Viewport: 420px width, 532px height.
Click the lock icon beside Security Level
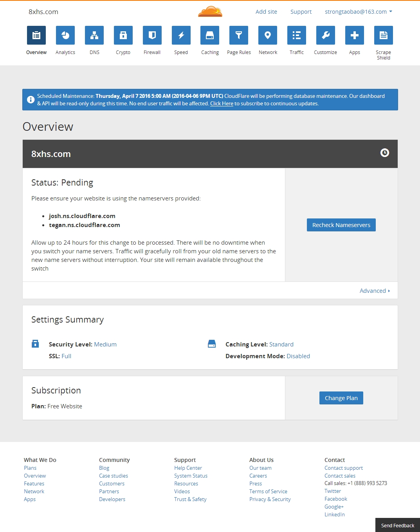click(x=35, y=344)
